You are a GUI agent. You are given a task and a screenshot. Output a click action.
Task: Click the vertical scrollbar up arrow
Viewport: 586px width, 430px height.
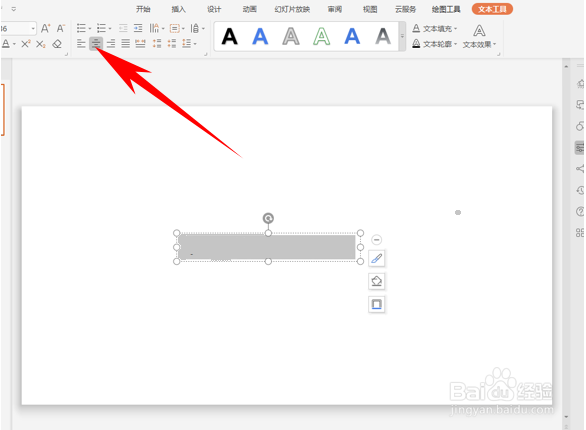[566, 66]
